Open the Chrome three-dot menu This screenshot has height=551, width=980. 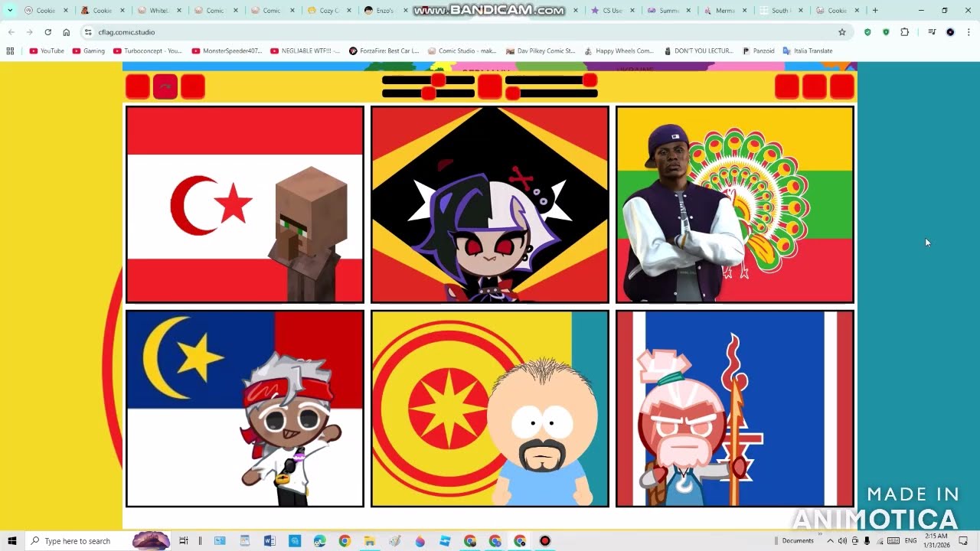pos(969,32)
